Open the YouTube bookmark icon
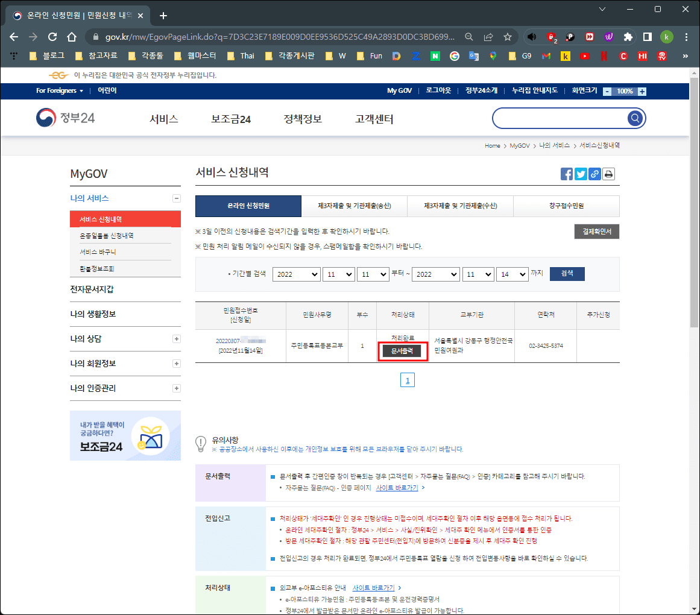The height and width of the screenshot is (615, 700). tap(585, 55)
